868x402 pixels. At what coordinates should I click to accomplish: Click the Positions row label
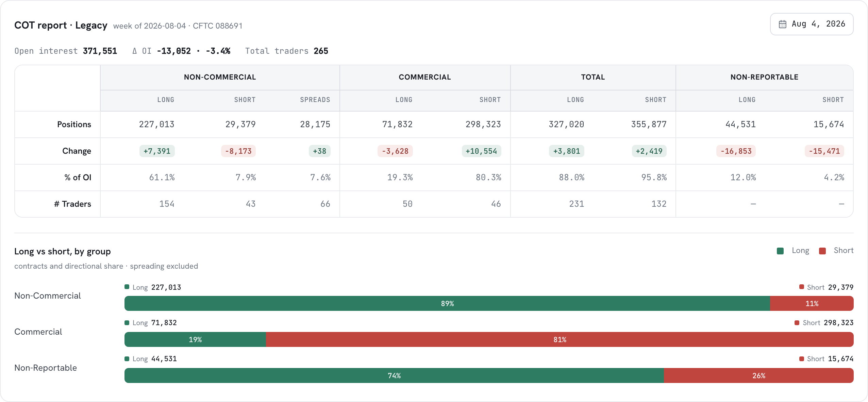pyautogui.click(x=74, y=124)
